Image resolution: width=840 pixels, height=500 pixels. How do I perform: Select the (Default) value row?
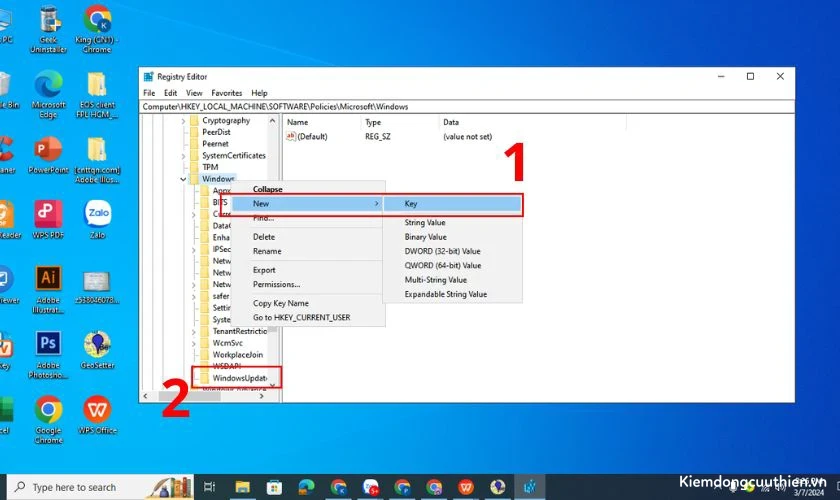(389, 137)
